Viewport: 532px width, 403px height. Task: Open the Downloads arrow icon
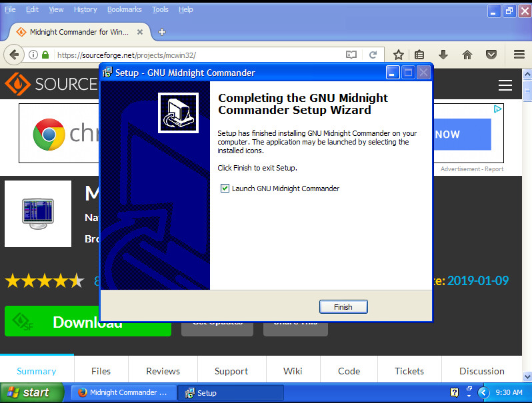point(443,55)
